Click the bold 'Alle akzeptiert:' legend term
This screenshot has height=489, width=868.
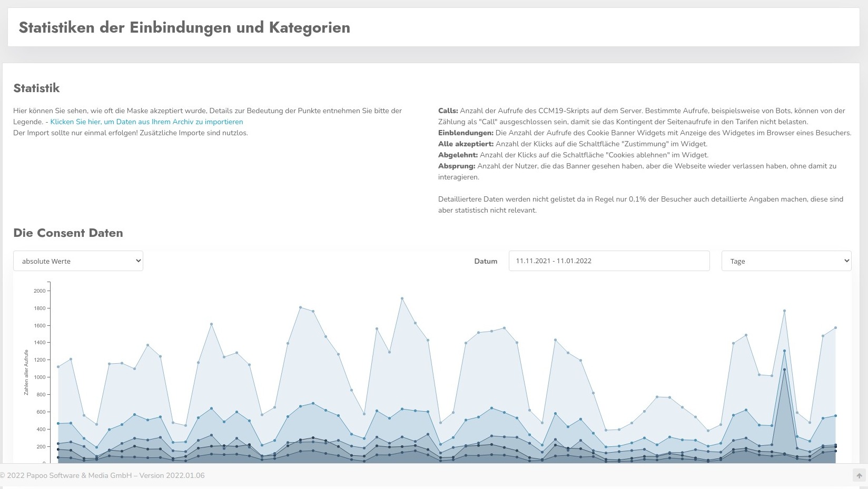pyautogui.click(x=466, y=144)
